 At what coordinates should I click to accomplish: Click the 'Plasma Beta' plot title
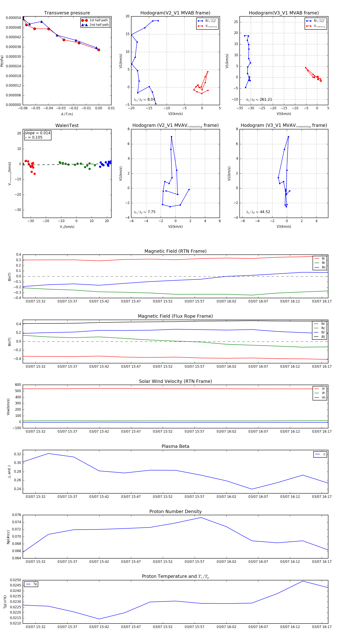[175, 447]
